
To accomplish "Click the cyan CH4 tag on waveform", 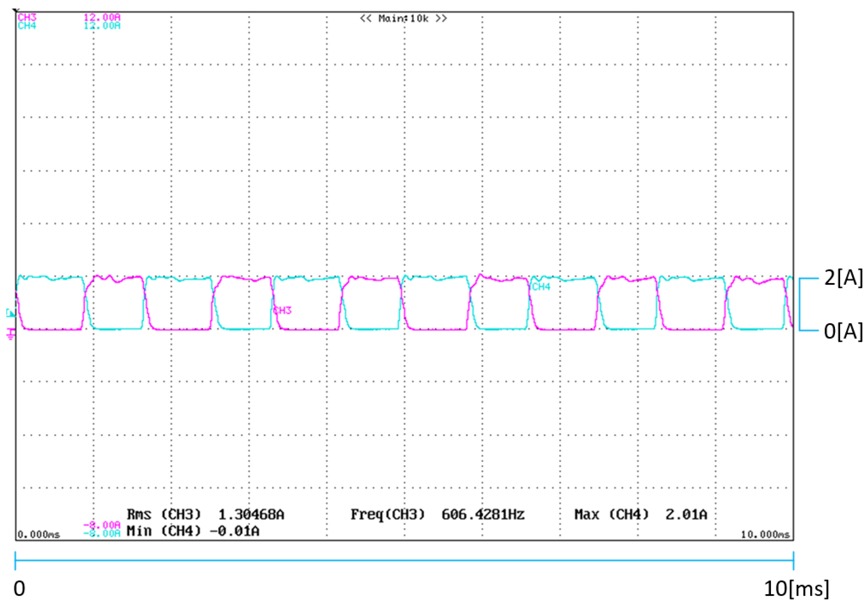I will pos(541,287).
